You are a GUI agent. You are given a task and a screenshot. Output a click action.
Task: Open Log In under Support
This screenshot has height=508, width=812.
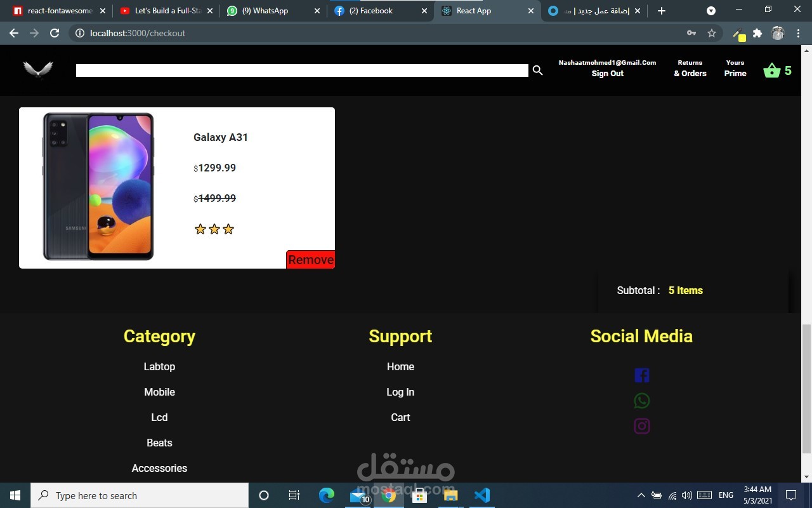click(400, 392)
